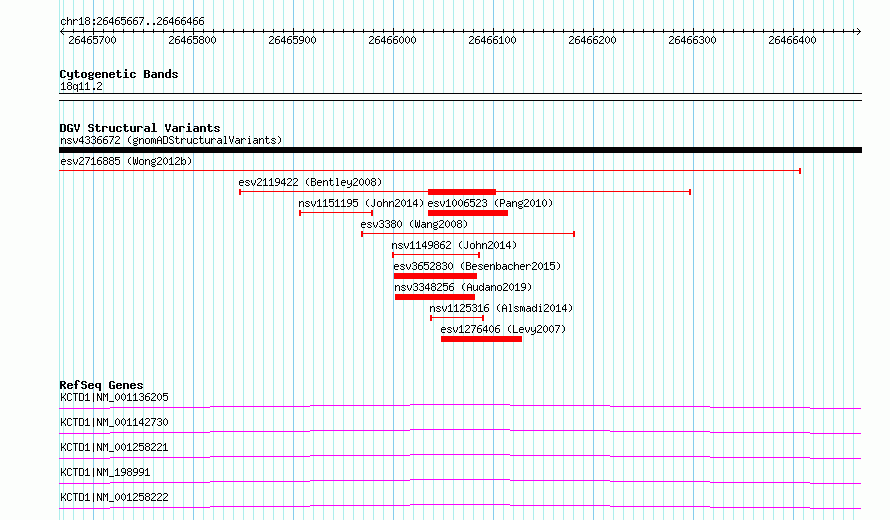This screenshot has height=520, width=890.
Task: Click the chr18:26465667..26466466 coordinate label
Action: click(x=132, y=22)
